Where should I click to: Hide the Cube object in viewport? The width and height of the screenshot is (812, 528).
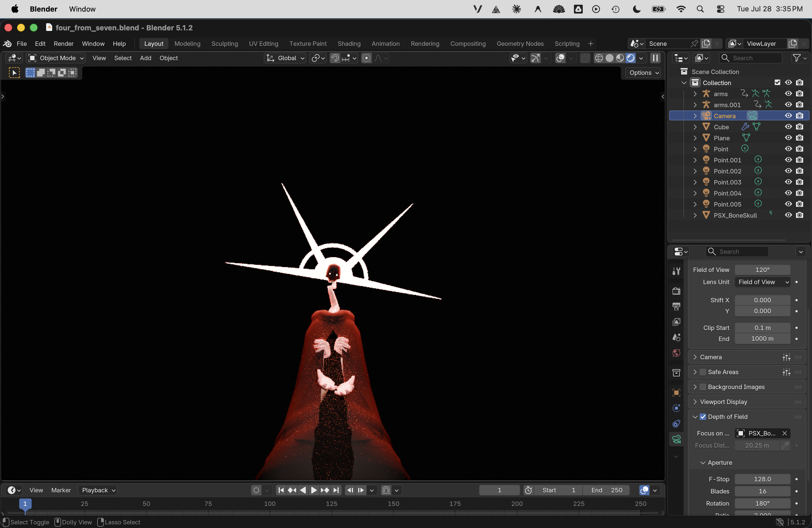[x=788, y=127]
